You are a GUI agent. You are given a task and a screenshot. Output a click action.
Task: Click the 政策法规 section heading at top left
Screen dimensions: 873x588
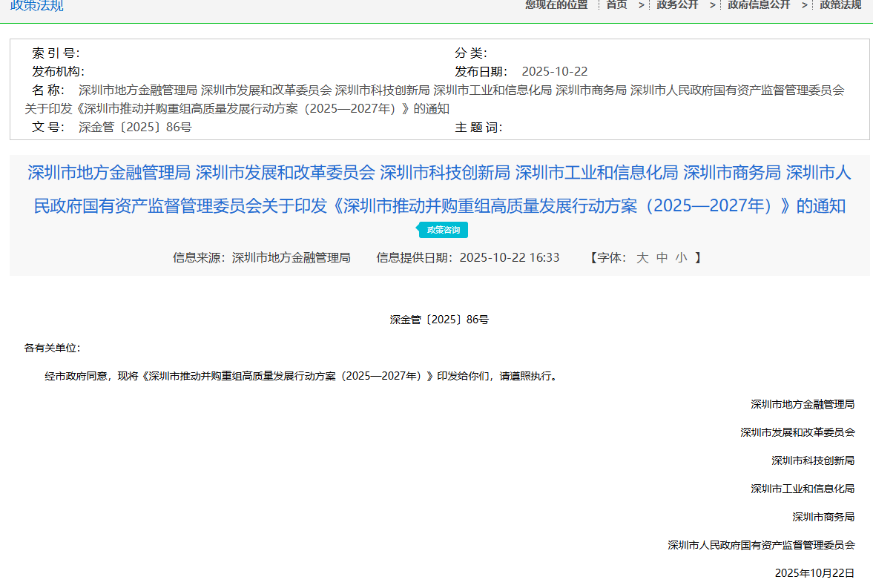[x=37, y=6]
